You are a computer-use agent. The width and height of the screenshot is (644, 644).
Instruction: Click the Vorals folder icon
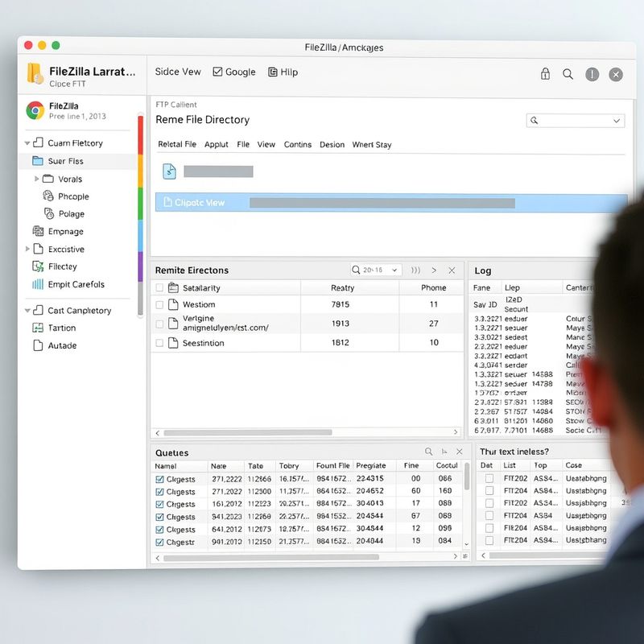pyautogui.click(x=48, y=179)
